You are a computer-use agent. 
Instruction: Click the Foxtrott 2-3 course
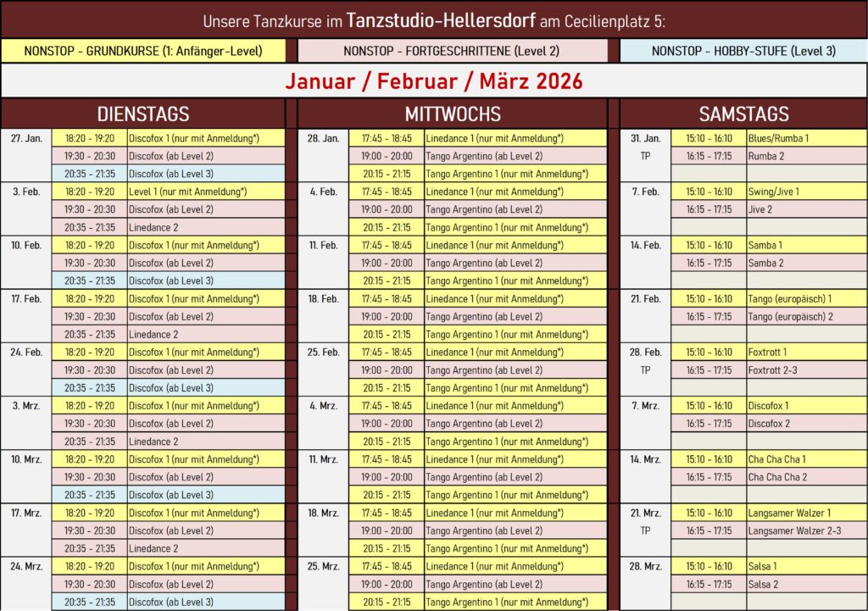pos(772,370)
